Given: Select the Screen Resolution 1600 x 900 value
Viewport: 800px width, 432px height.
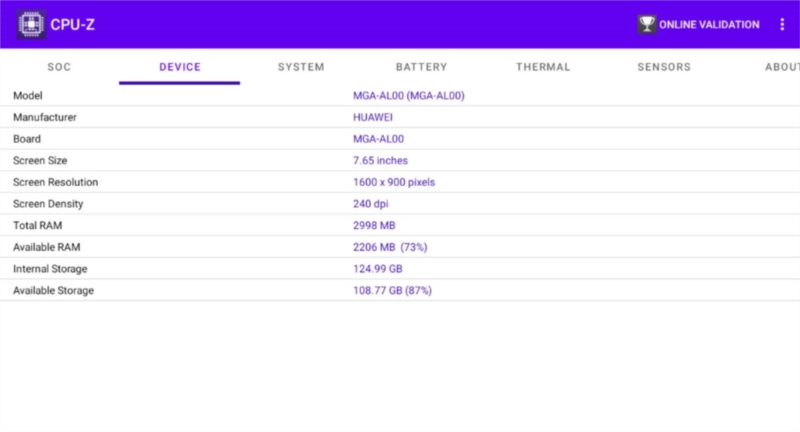Looking at the screenshot, I should [x=394, y=182].
